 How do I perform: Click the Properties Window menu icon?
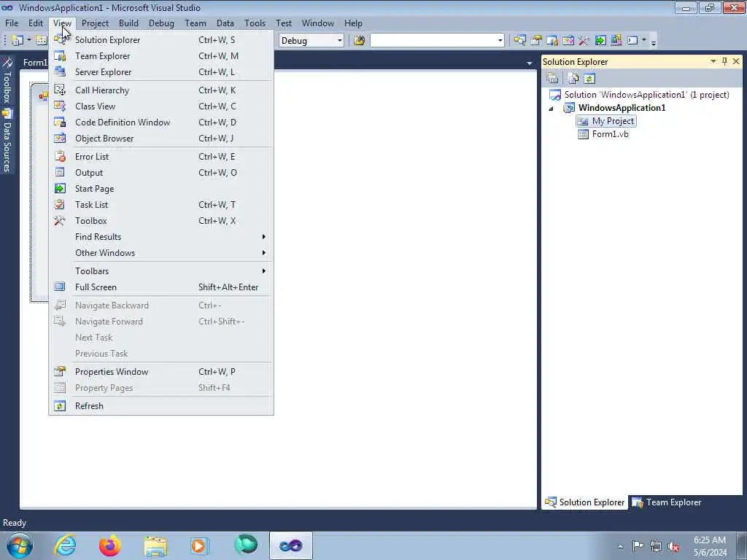(60, 371)
